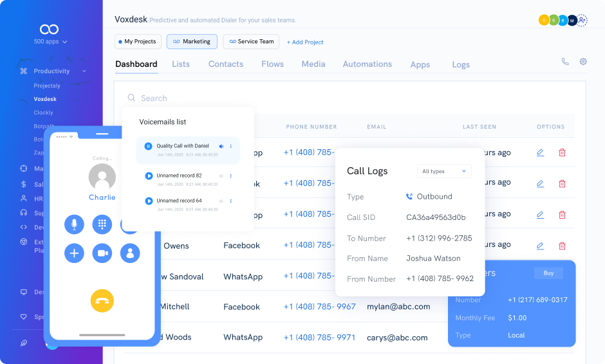605x364 pixels.
Task: Click the Buy button on the numbers card
Action: (548, 273)
